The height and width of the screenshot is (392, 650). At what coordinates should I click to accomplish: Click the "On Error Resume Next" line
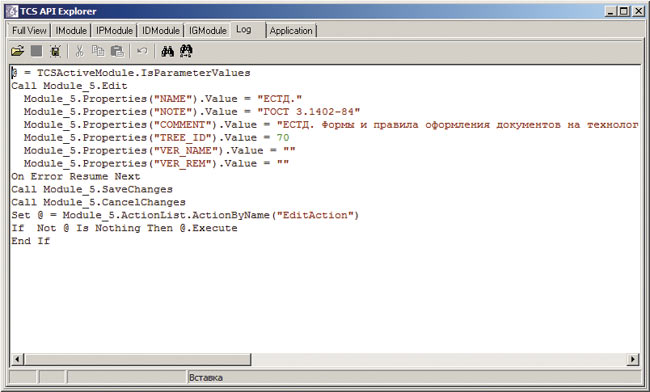[76, 177]
